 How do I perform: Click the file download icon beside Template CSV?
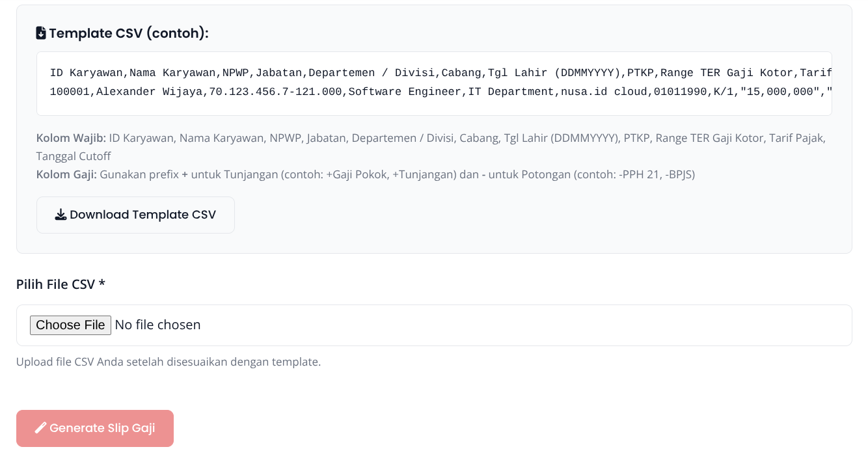pyautogui.click(x=41, y=33)
